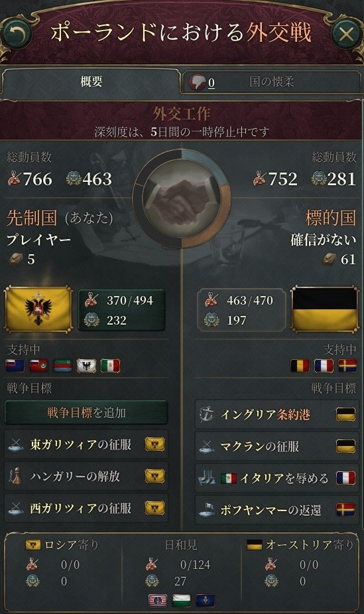Click the black-yellow Austrian flag

(x=324, y=310)
